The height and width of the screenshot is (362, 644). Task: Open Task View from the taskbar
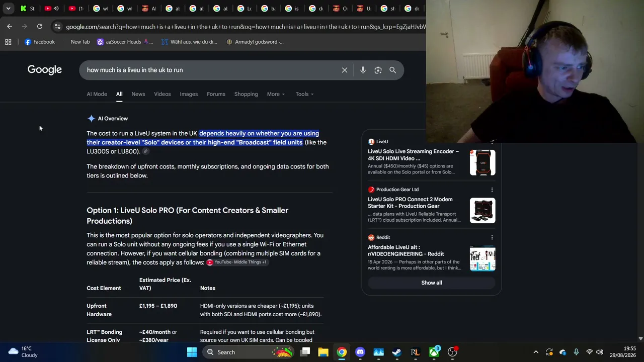click(305, 352)
